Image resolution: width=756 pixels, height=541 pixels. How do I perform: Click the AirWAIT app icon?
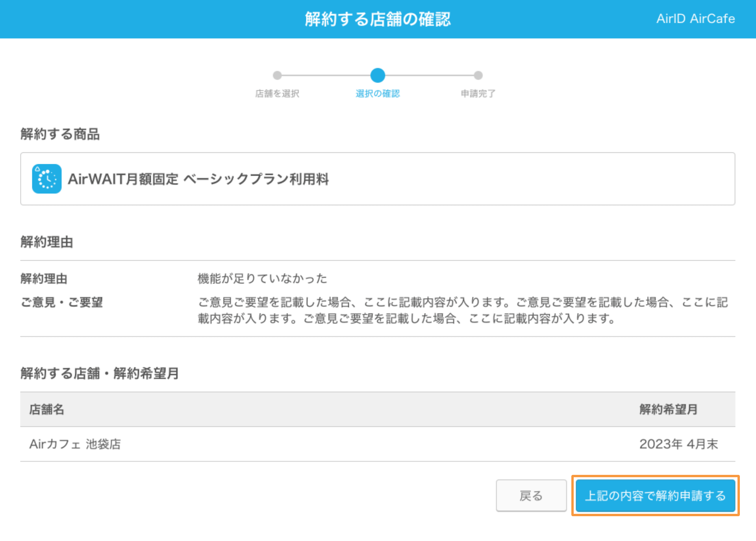pyautogui.click(x=46, y=179)
